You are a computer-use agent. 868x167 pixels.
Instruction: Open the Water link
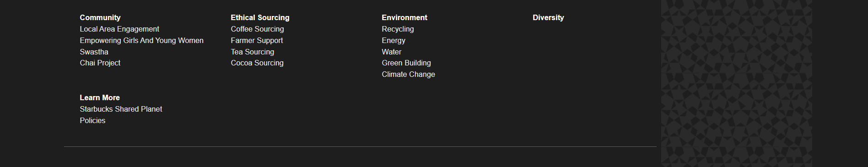(391, 52)
